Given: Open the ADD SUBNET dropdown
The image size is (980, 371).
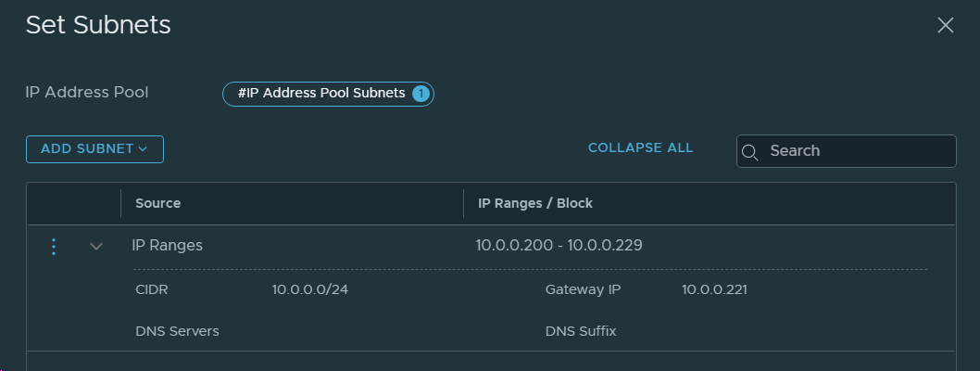Looking at the screenshot, I should [x=94, y=149].
